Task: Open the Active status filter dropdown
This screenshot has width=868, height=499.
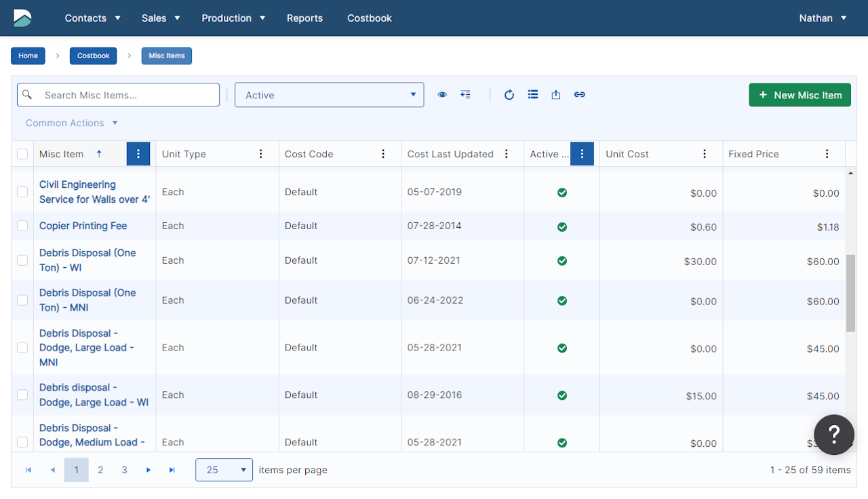Action: pyautogui.click(x=329, y=95)
